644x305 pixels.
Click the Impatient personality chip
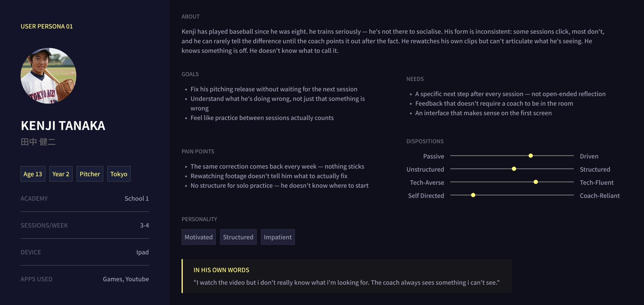(278, 237)
